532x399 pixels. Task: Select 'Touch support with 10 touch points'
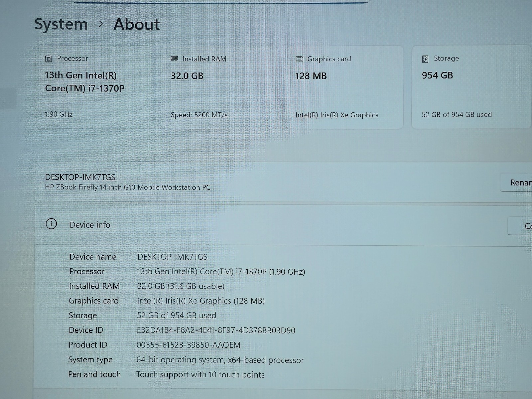tap(200, 374)
